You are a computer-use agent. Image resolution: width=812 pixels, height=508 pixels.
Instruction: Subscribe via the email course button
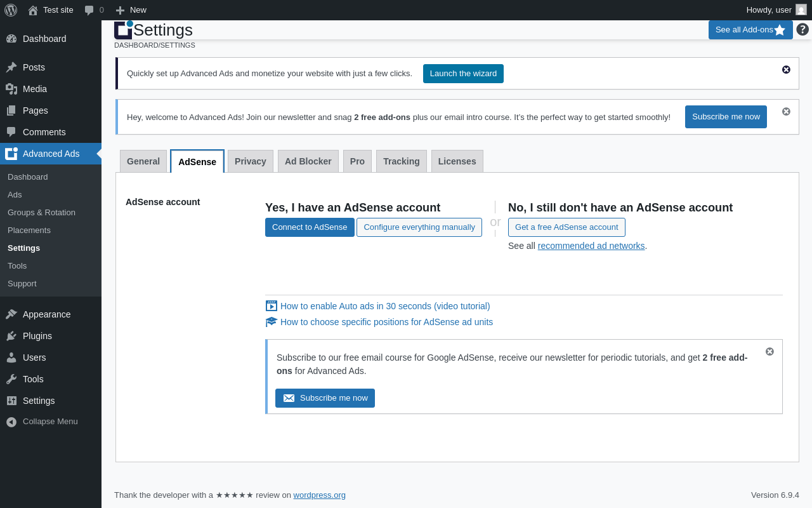[325, 398]
